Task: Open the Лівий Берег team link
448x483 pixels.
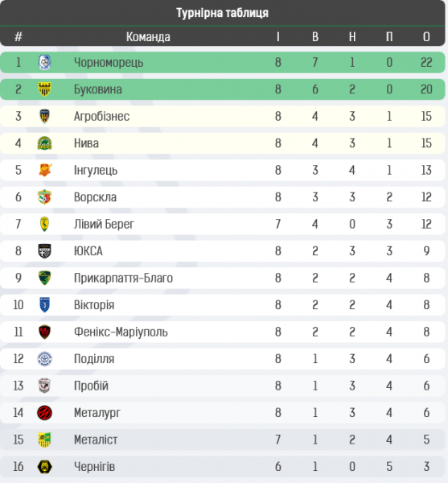Action: coord(104,224)
